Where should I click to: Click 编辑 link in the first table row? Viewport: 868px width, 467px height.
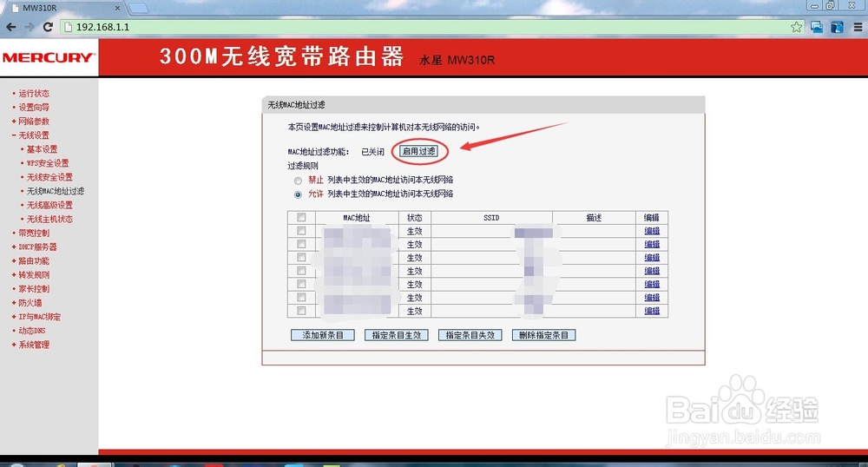[652, 231]
